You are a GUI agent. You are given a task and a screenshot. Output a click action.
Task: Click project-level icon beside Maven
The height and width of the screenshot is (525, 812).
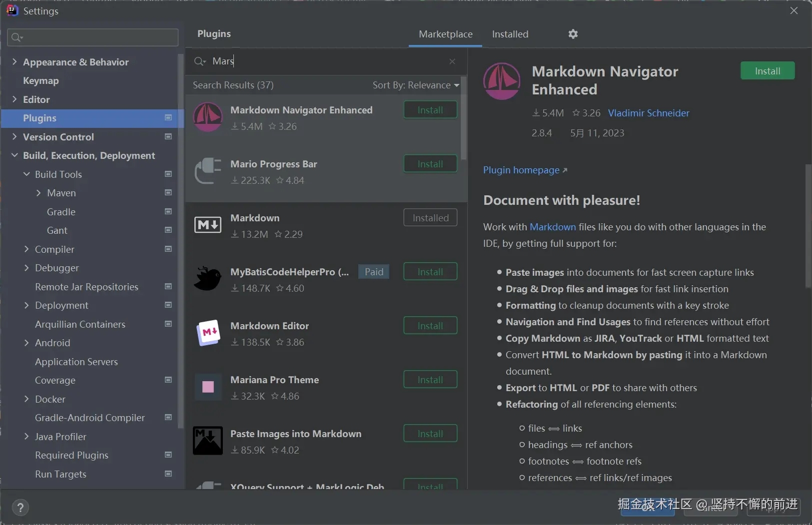pyautogui.click(x=168, y=193)
